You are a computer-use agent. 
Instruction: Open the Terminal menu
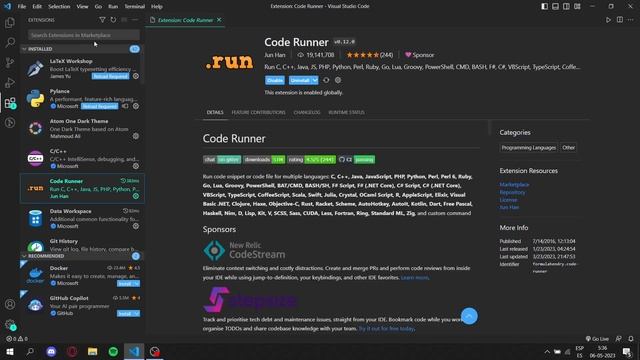click(134, 6)
